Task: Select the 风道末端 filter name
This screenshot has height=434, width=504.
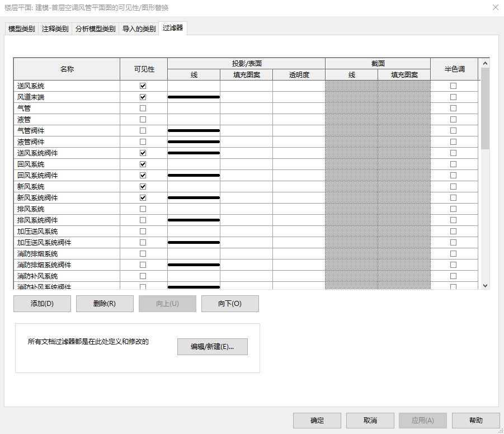Action: [x=31, y=97]
